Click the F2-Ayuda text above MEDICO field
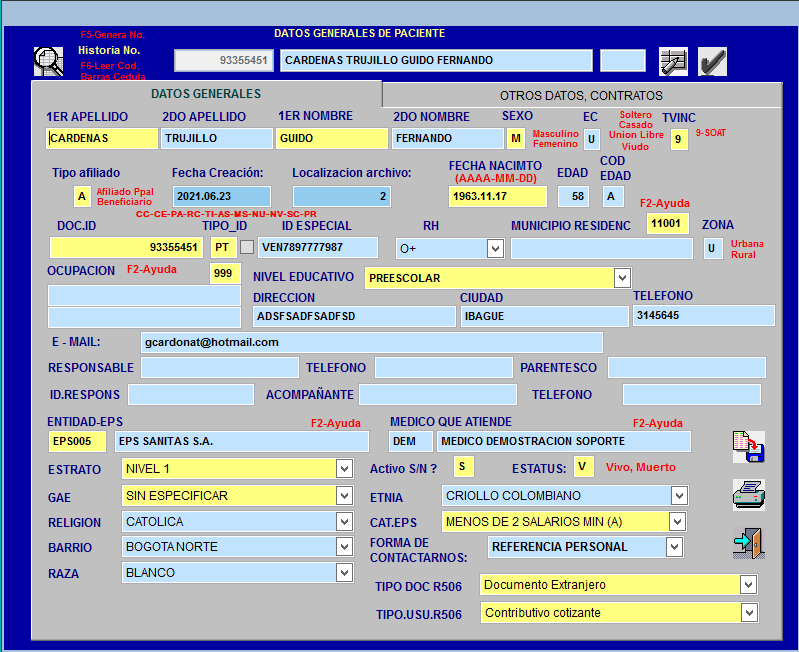Image resolution: width=799 pixels, height=652 pixels. (x=657, y=423)
